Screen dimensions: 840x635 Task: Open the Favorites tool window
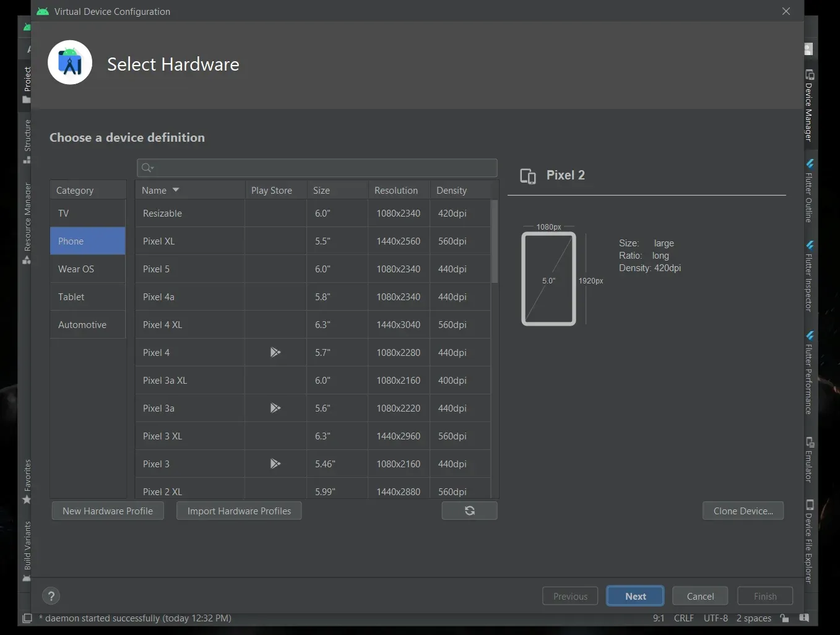[27, 482]
